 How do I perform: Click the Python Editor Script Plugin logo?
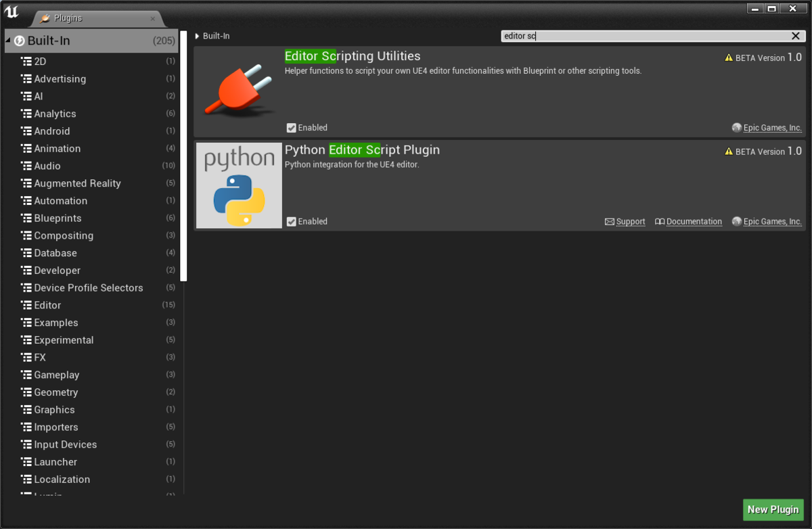tap(239, 185)
